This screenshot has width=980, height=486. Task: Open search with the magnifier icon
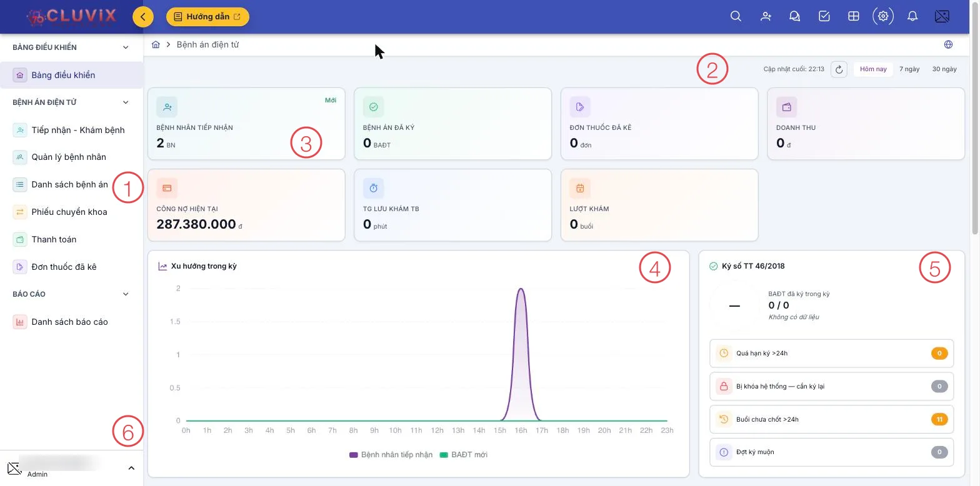click(736, 17)
